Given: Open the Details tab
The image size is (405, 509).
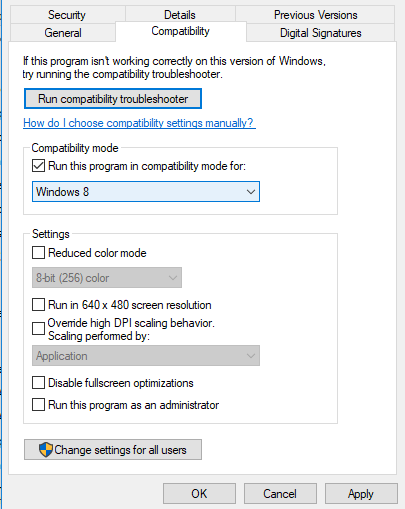Looking at the screenshot, I should click(x=180, y=15).
